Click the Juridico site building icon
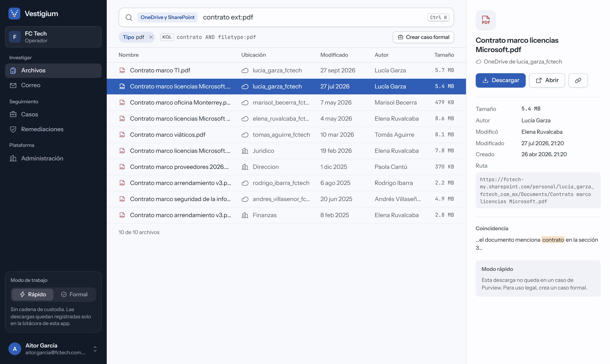The height and width of the screenshot is (364, 610). (x=245, y=151)
